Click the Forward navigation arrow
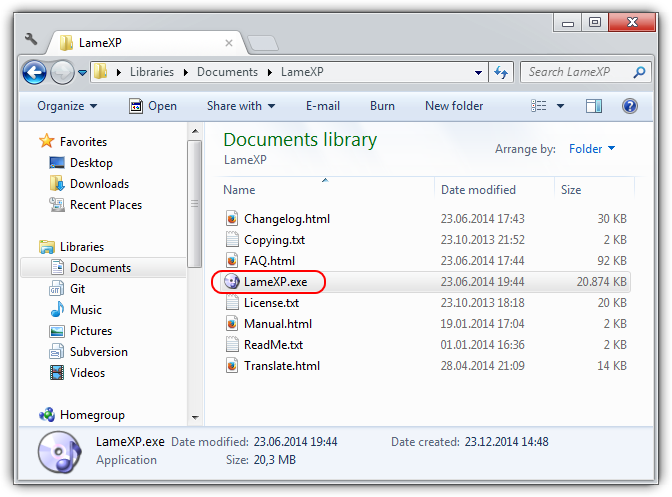The width and height of the screenshot is (672, 497). (62, 72)
